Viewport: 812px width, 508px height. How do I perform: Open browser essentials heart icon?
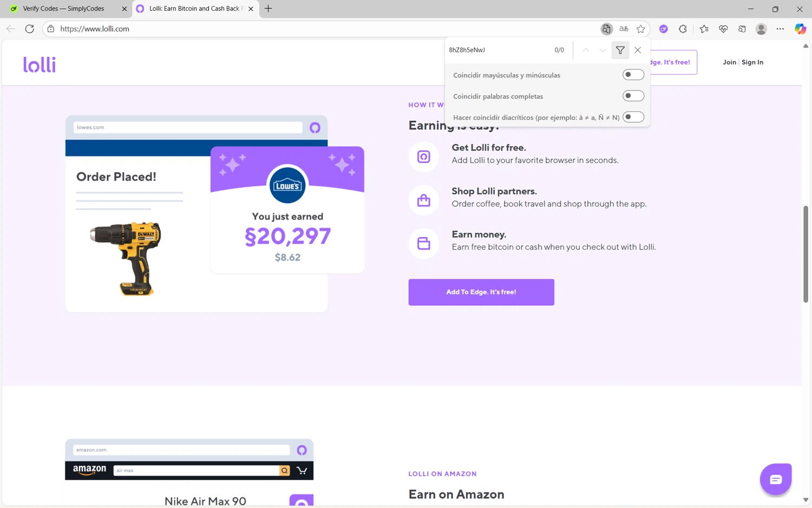[723, 29]
